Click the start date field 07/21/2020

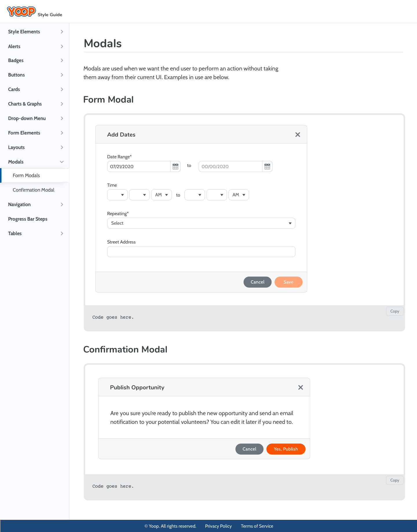pos(139,166)
